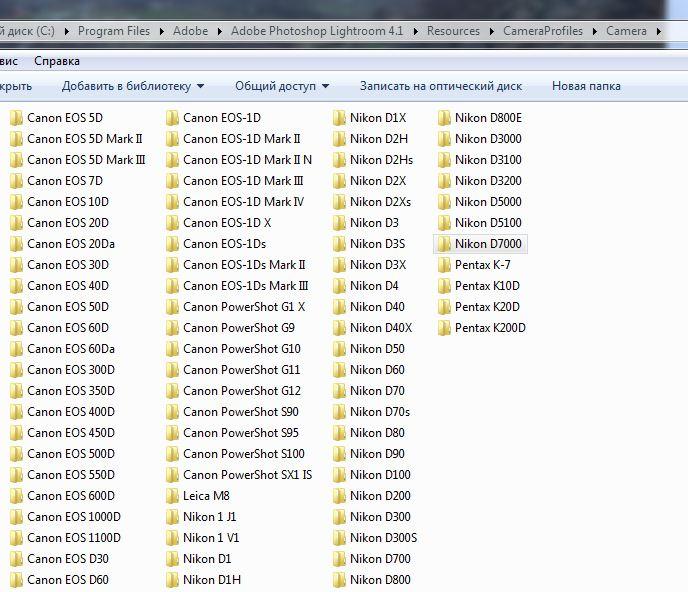Click the Camera breadcrumb segment
688x592 pixels.
tap(626, 31)
